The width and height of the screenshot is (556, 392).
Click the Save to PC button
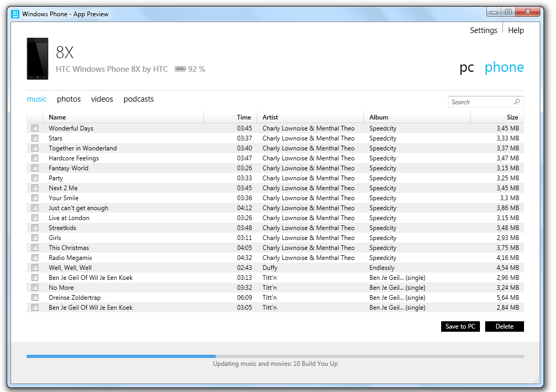pos(460,326)
